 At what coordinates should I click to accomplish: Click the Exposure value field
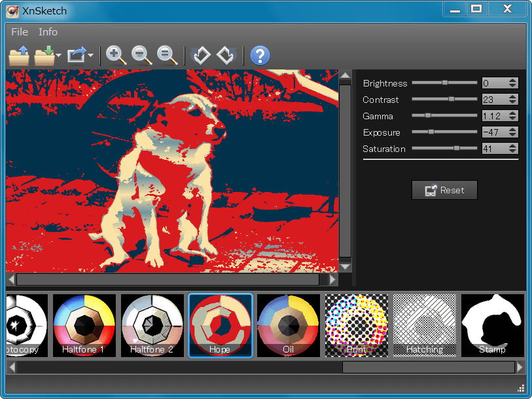coord(495,132)
